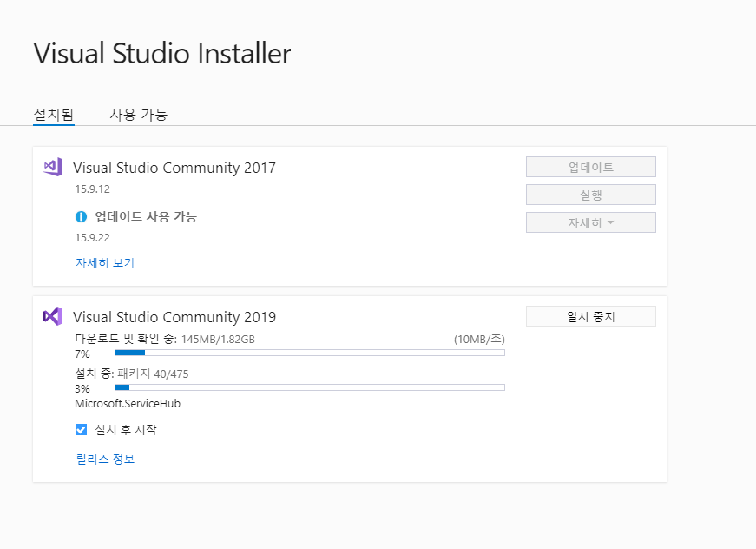The height and width of the screenshot is (549, 756).
Task: Switch to the 설치됨 tab
Action: 54,115
